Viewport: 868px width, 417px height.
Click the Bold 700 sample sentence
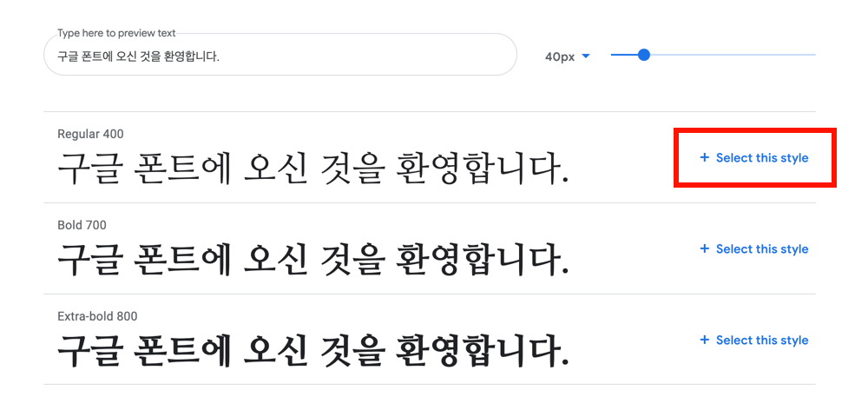pos(312,261)
